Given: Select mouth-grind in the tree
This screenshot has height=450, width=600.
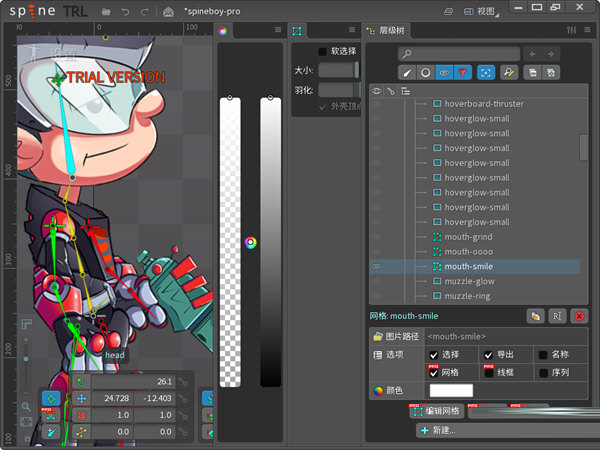Looking at the screenshot, I should coord(467,237).
